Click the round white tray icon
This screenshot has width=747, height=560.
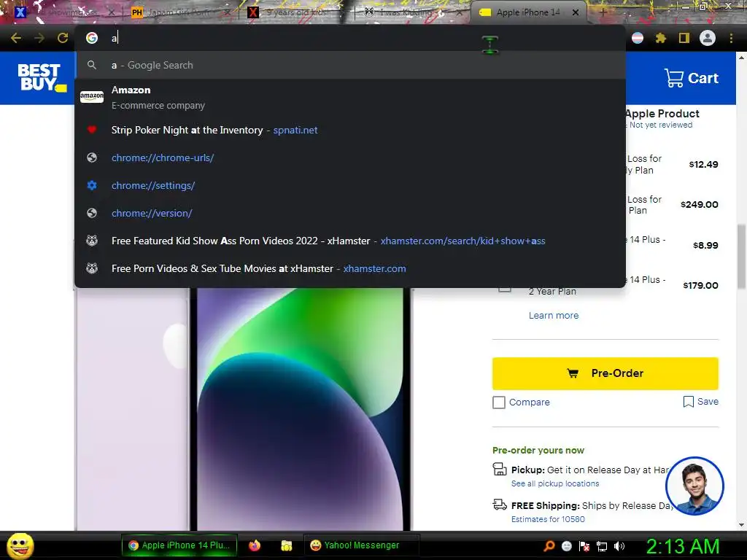click(x=566, y=546)
